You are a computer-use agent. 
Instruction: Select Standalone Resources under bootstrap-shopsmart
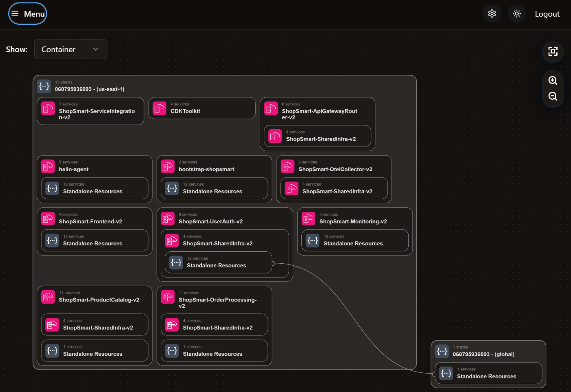215,188
